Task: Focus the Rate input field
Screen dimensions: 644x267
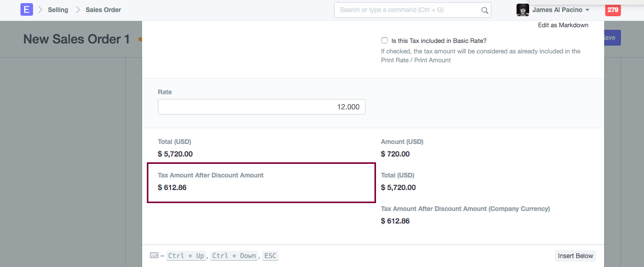Action: [x=261, y=107]
